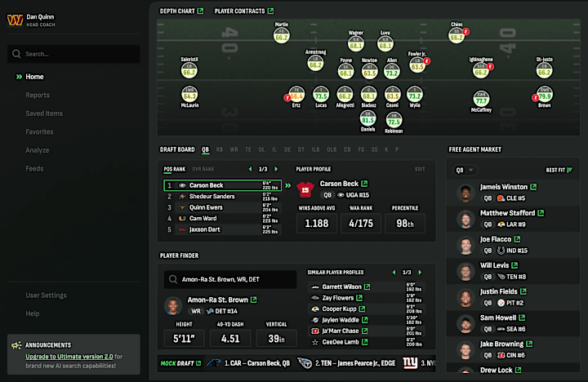The image size is (588, 382).
Task: Select the QB draft board tab
Action: pyautogui.click(x=205, y=149)
